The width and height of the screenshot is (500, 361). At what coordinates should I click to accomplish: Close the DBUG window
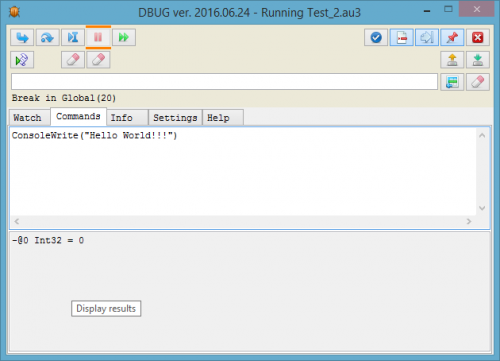477,9
